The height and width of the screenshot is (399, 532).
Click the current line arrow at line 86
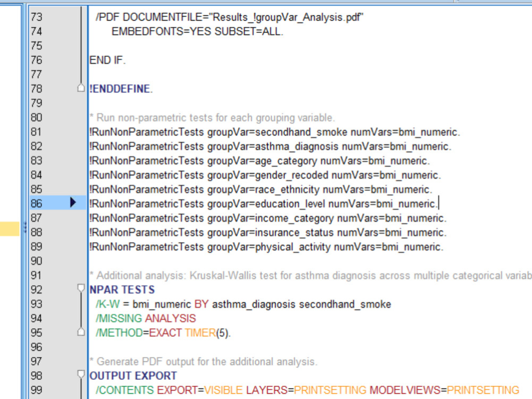(73, 203)
